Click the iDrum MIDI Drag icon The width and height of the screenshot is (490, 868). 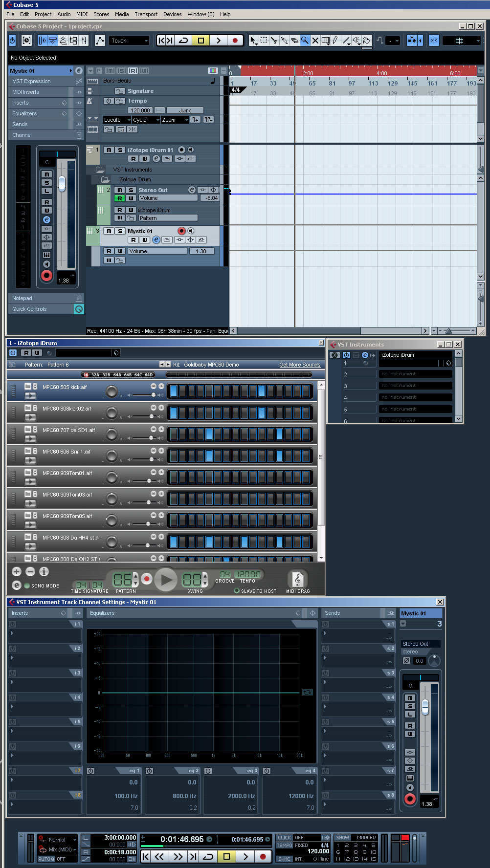pos(297,579)
